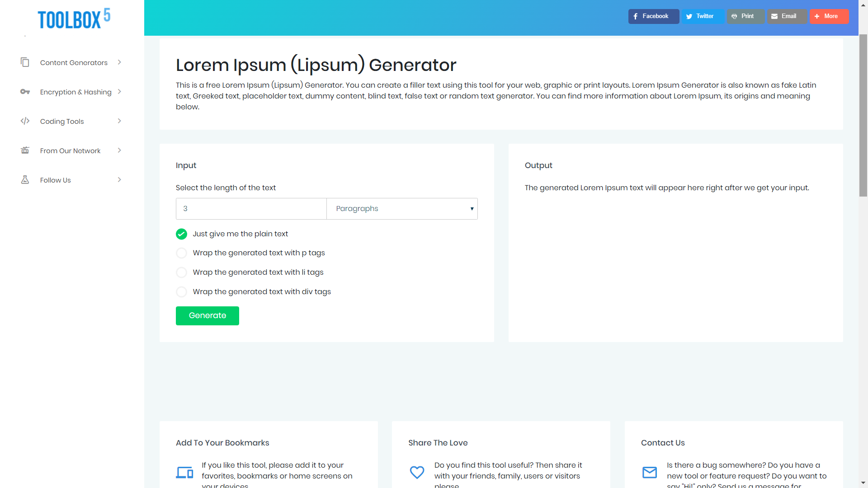Click the Content Generators copy icon
The height and width of the screenshot is (488, 868).
click(25, 62)
